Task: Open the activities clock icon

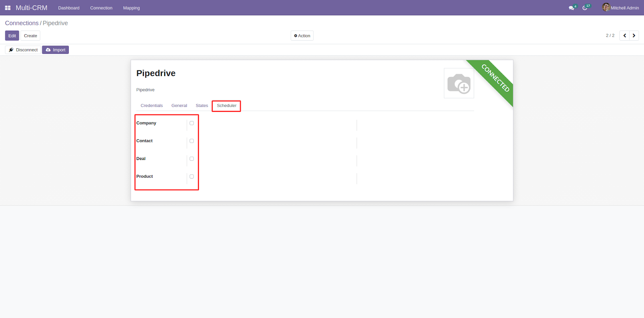Action: [585, 8]
